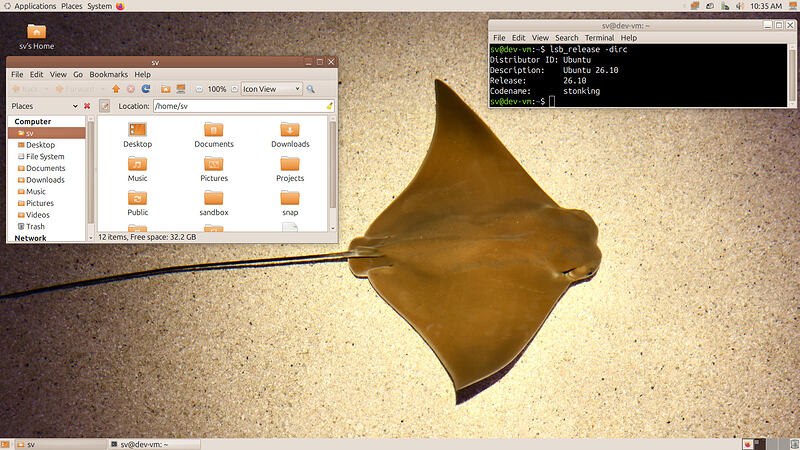Toggle the location text-entry edit button
The height and width of the screenshot is (450, 800).
tap(105, 106)
